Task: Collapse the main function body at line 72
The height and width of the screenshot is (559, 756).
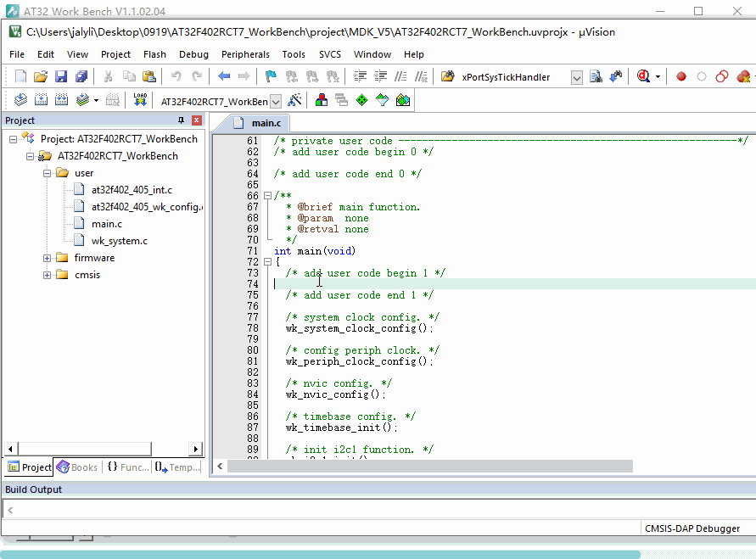Action: point(267,261)
